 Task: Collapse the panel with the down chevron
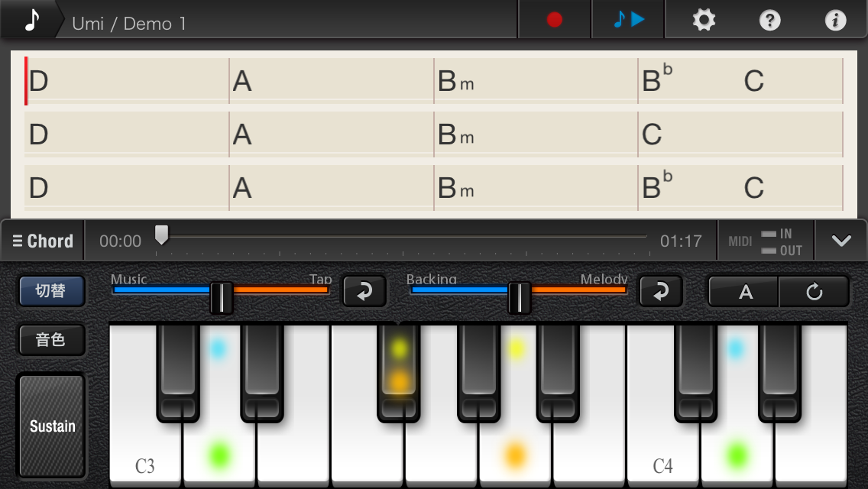click(841, 241)
